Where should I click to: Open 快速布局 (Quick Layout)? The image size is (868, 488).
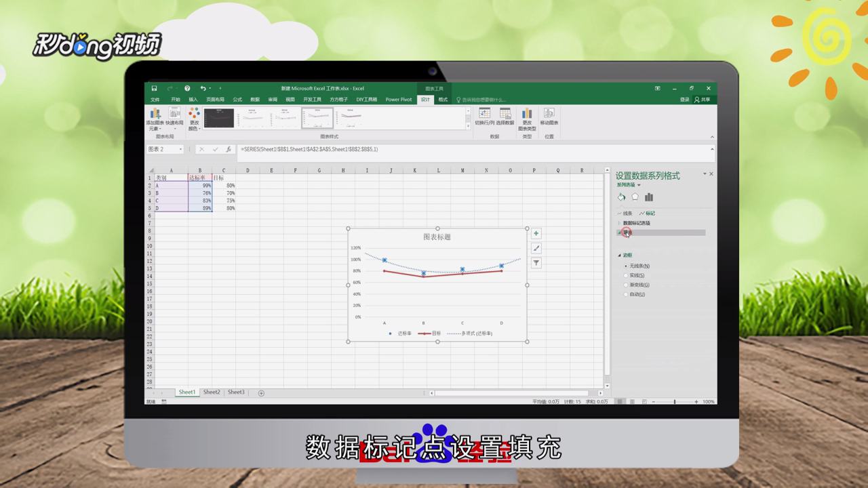[174, 119]
